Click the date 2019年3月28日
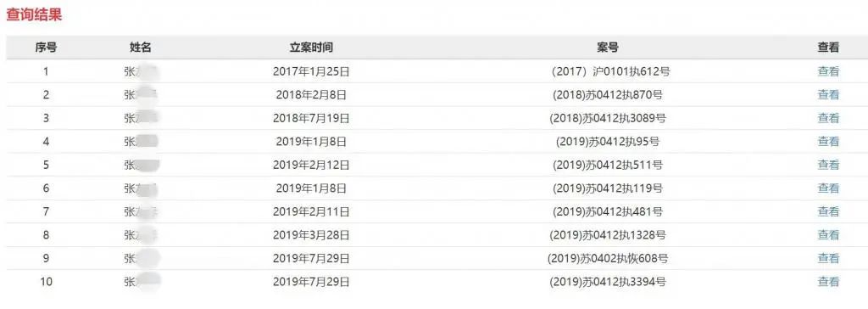The height and width of the screenshot is (309, 868). coord(311,234)
